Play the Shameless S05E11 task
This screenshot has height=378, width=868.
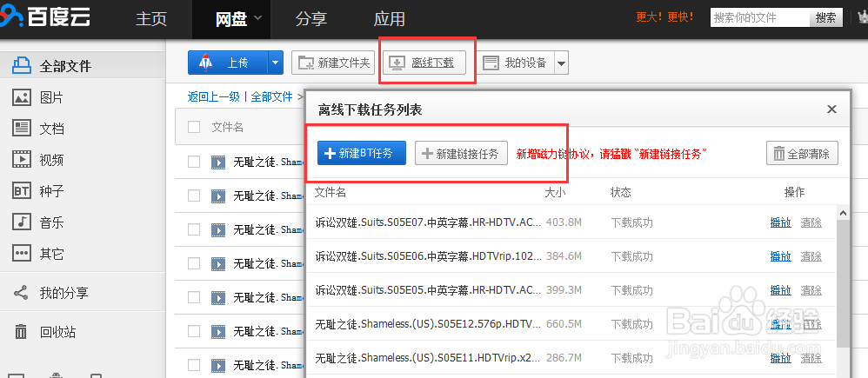pyautogui.click(x=780, y=358)
